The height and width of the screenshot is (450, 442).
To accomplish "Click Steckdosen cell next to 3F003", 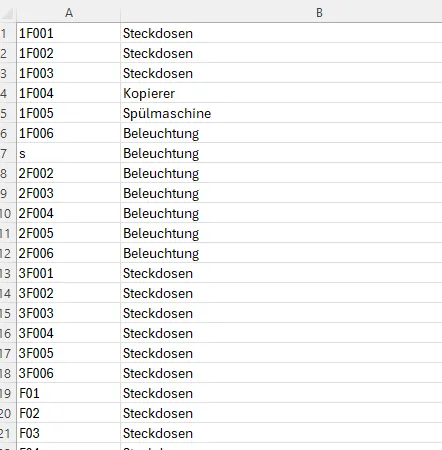I will (281, 313).
